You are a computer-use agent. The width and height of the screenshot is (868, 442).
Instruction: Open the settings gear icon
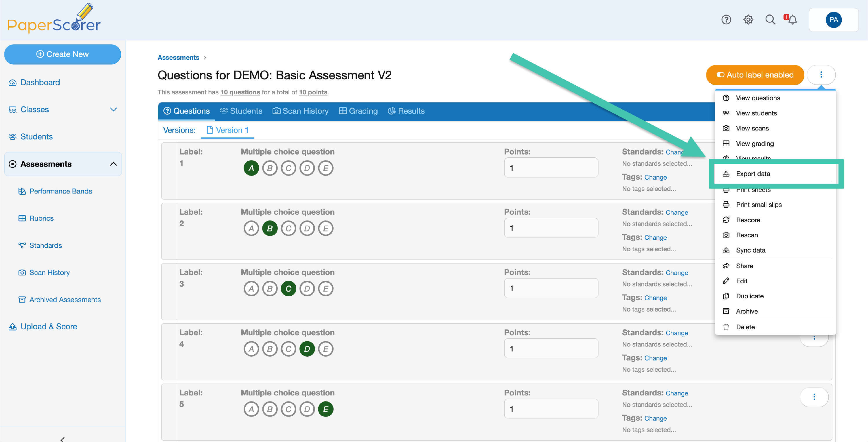click(748, 20)
